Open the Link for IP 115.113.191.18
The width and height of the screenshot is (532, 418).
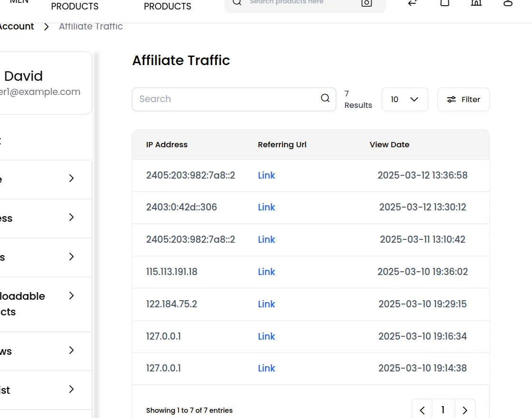click(266, 272)
